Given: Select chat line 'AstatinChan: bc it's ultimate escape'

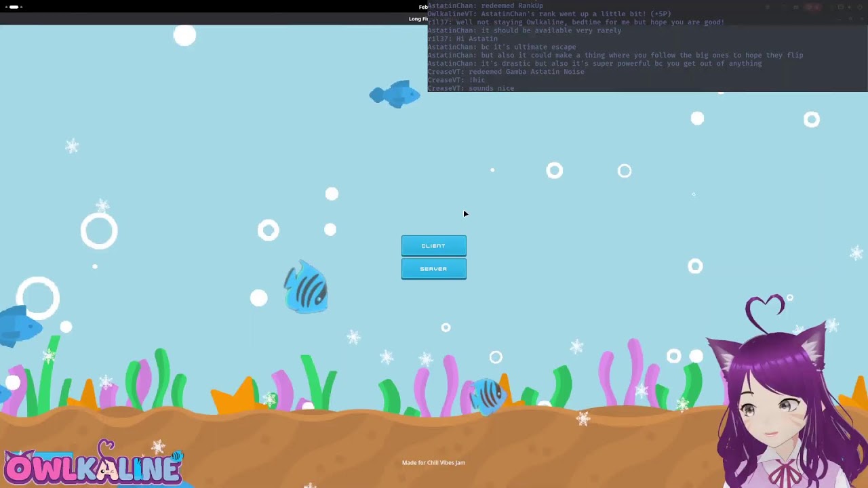Looking at the screenshot, I should pyautogui.click(x=502, y=47).
